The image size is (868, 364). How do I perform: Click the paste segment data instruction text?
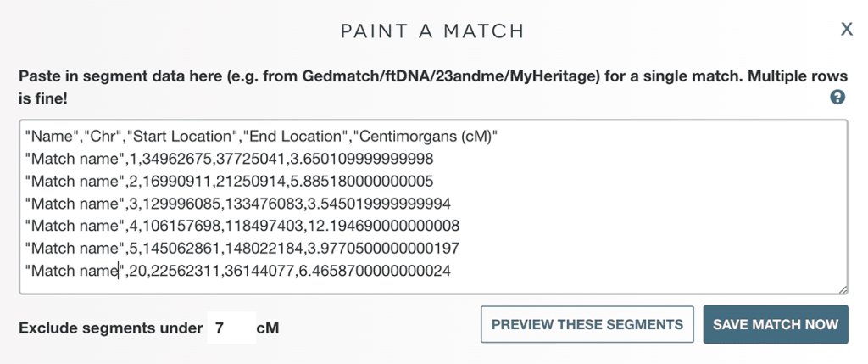click(407, 76)
